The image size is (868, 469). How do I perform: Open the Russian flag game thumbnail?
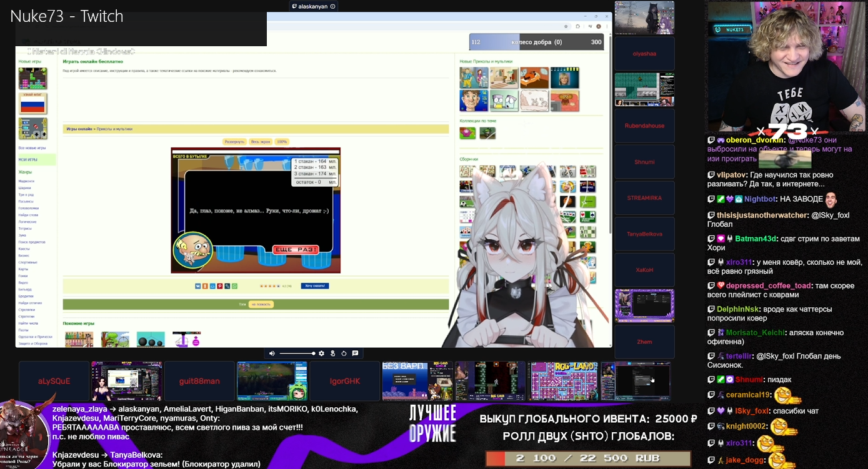point(32,103)
